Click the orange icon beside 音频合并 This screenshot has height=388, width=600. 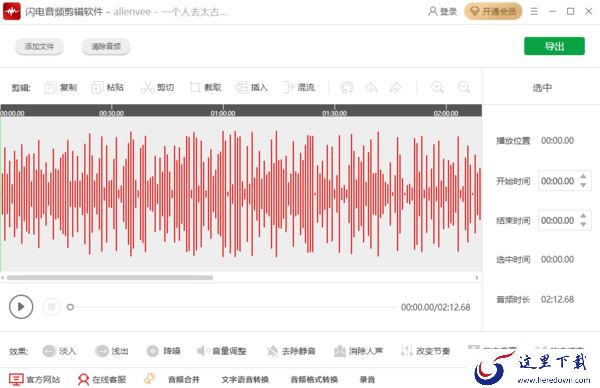coord(150,379)
